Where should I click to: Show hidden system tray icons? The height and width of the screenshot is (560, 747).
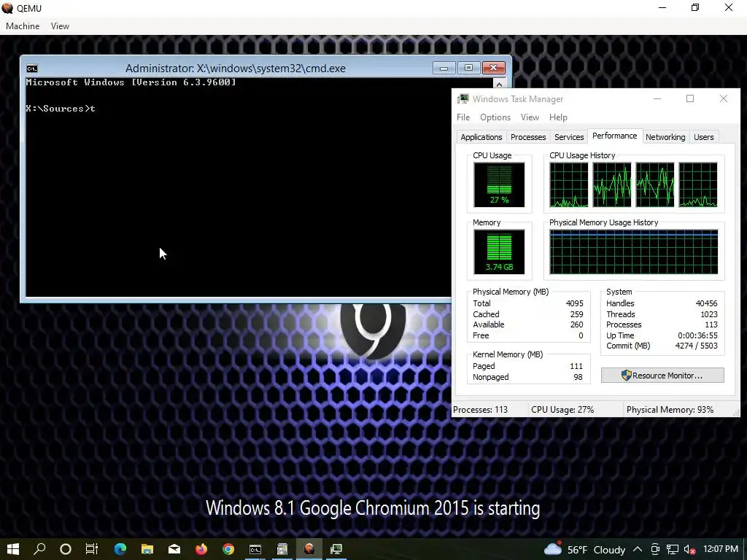coord(638,549)
